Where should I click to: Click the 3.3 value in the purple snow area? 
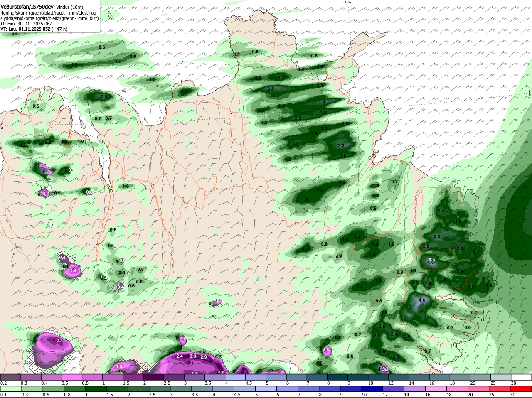(x=193, y=356)
